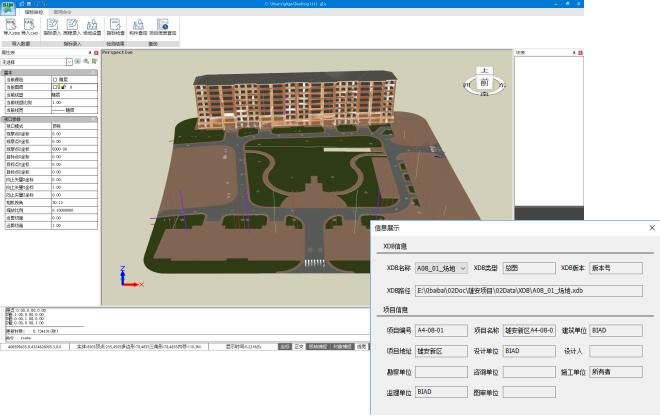
Task: Click the 导入CAD import icon
Action: pyautogui.click(x=31, y=23)
